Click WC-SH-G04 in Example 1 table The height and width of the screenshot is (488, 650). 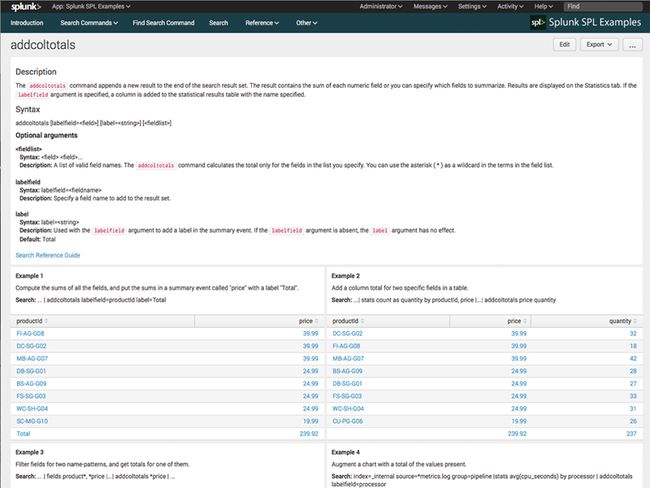[x=32, y=408]
